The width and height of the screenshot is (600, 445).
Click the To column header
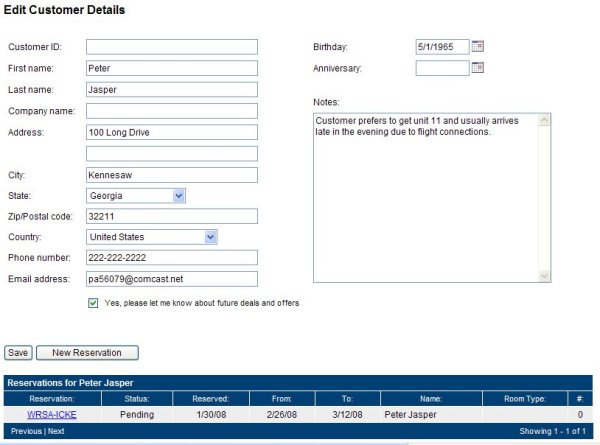click(347, 399)
